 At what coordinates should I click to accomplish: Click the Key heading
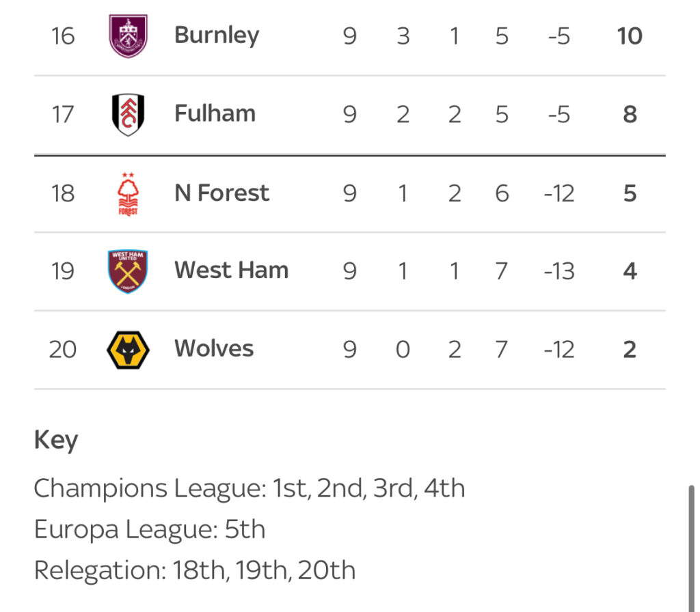tap(56, 441)
